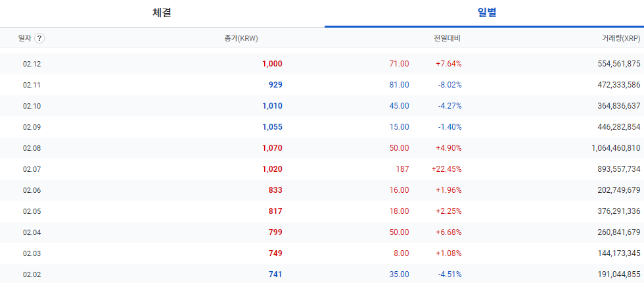644x283 pixels.
Task: Select the 02.12 date cell
Action: coord(32,64)
